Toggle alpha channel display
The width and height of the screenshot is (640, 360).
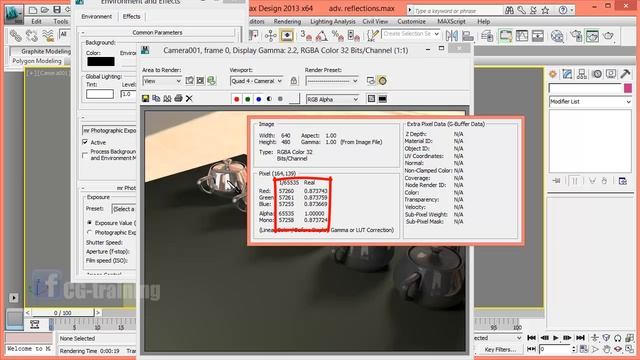point(269,99)
